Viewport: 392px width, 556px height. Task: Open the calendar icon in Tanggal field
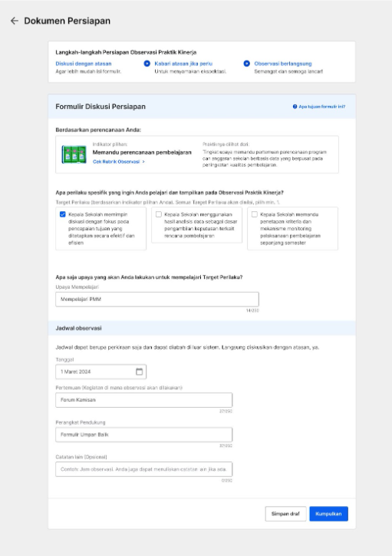tap(139, 372)
